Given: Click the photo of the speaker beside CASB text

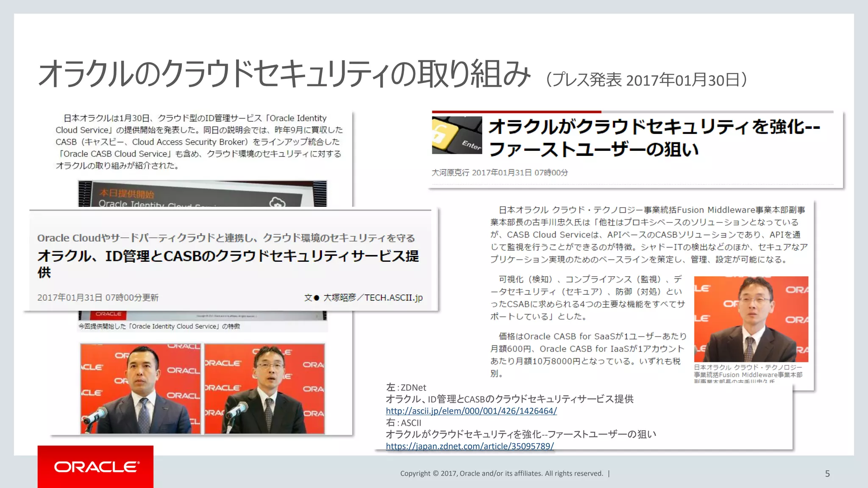Looking at the screenshot, I should (x=751, y=319).
